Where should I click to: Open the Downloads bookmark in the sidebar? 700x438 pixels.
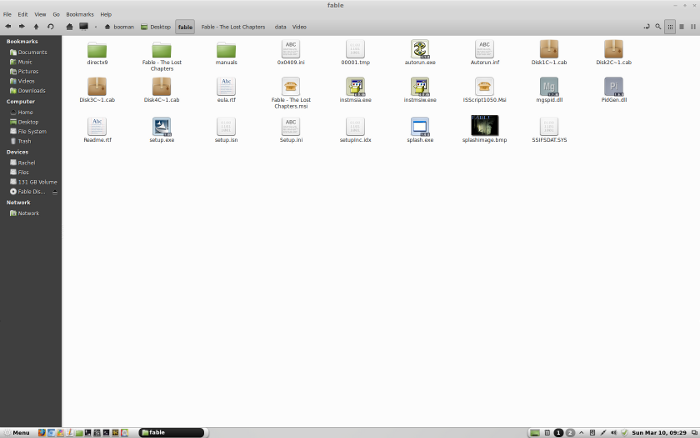28,91
